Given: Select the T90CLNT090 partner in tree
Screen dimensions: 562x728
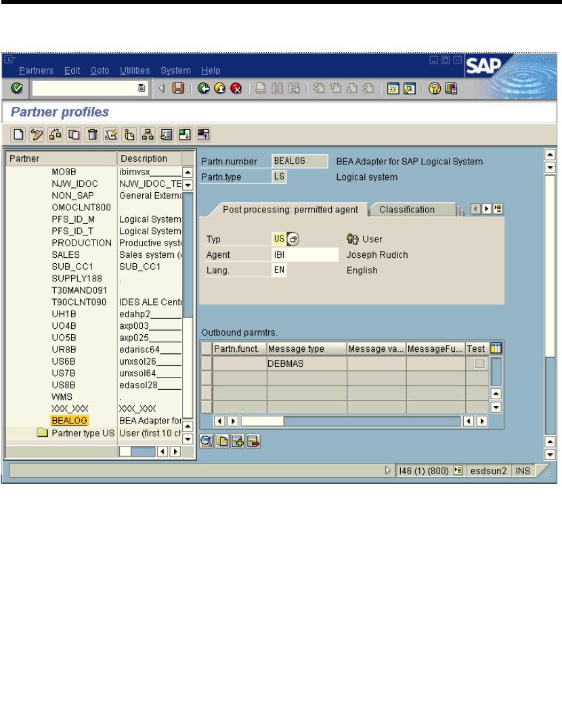Looking at the screenshot, I should click(79, 302).
